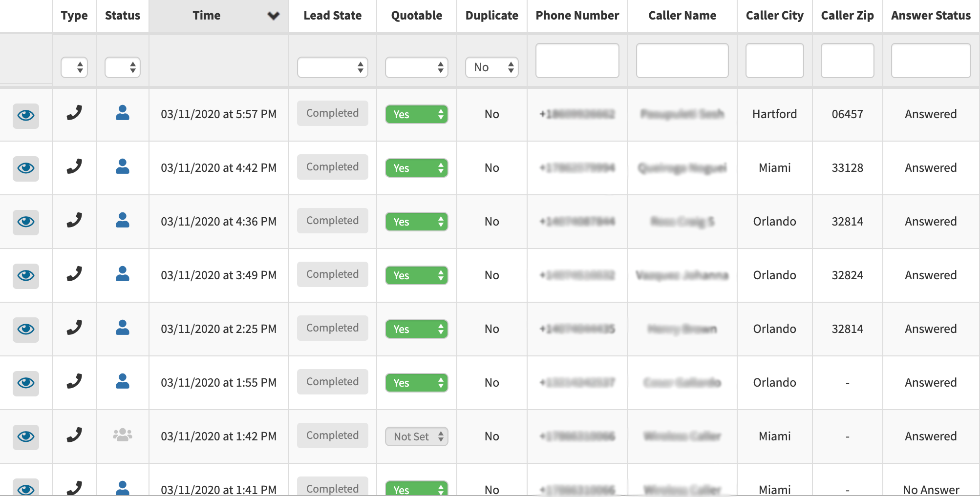
Task: Click Caller Zip filter text box
Action: 847,61
